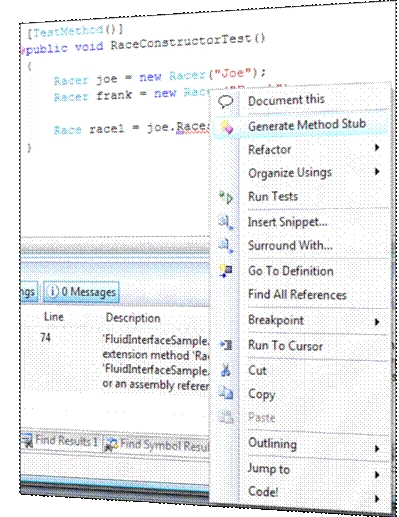399x517 pixels.
Task: Click the RaceConstructorTest method name
Action: click(x=180, y=42)
